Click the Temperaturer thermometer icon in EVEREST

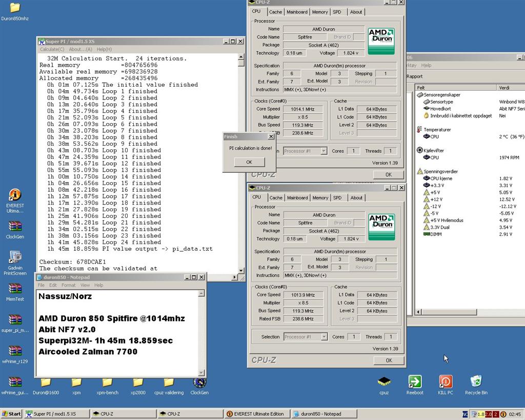[x=419, y=129]
